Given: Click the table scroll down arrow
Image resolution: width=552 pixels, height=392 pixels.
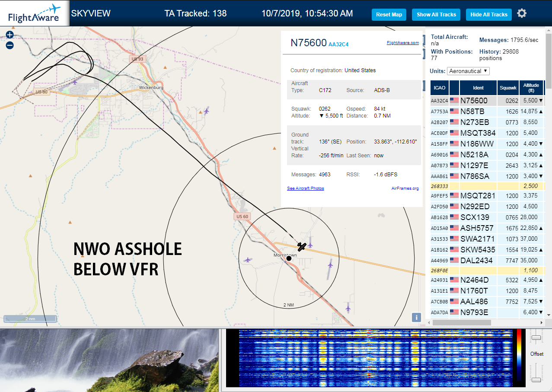Looking at the screenshot, I should (549, 315).
